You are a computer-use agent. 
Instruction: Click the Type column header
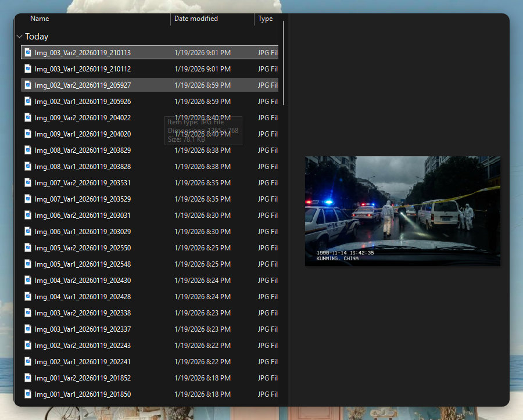(266, 19)
